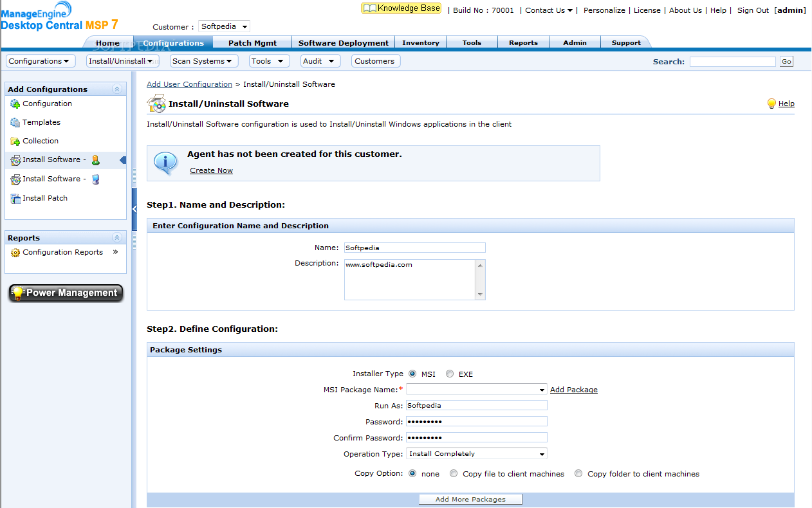Click the Name field containing Softpedia
The height and width of the screenshot is (508, 812).
[414, 248]
